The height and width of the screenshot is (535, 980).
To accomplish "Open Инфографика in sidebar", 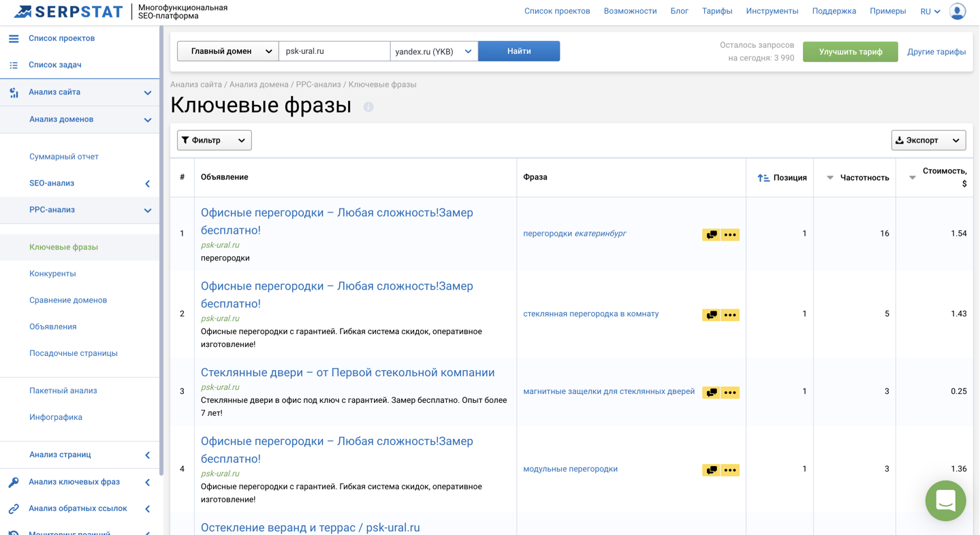I will point(56,418).
